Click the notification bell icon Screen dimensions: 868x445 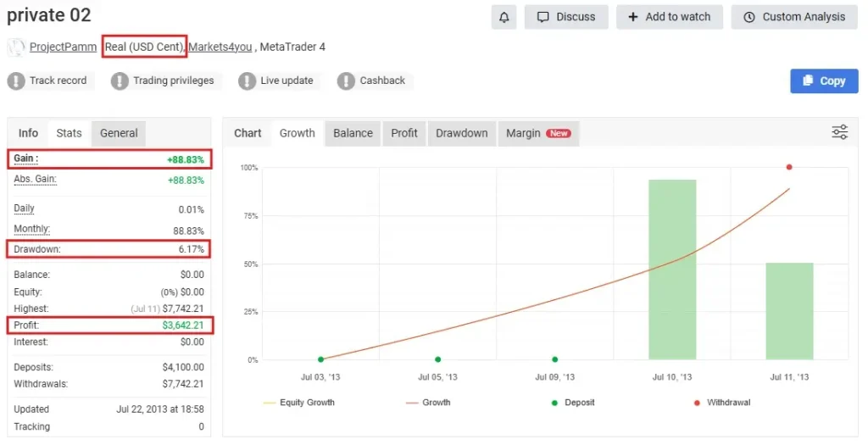(504, 17)
